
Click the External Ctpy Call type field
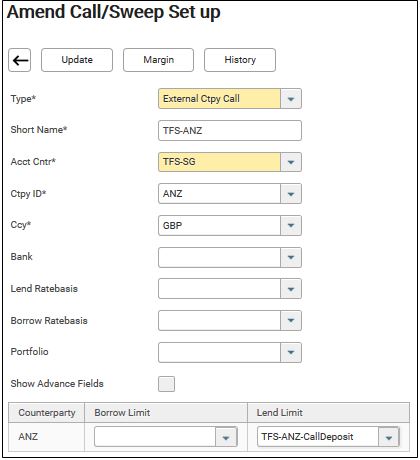point(219,99)
